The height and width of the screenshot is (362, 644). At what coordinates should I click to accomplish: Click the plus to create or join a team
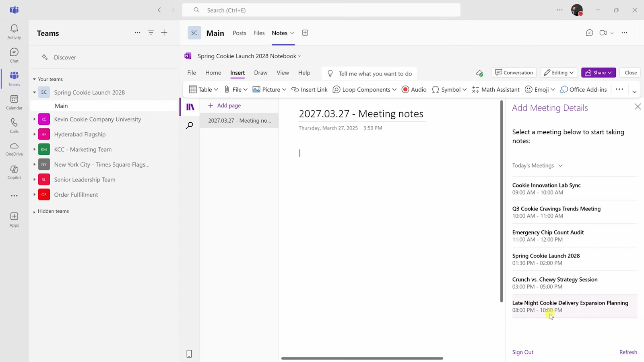point(164,33)
